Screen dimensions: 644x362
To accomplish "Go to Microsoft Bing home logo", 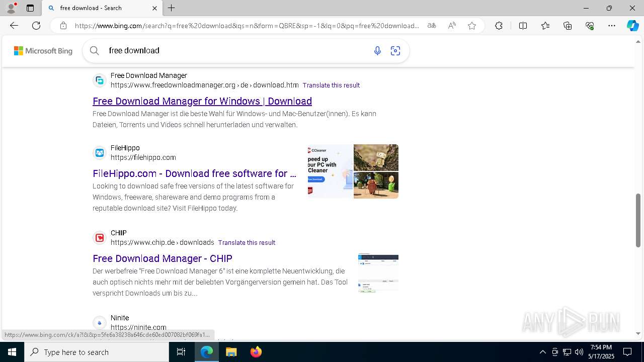I will (43, 51).
